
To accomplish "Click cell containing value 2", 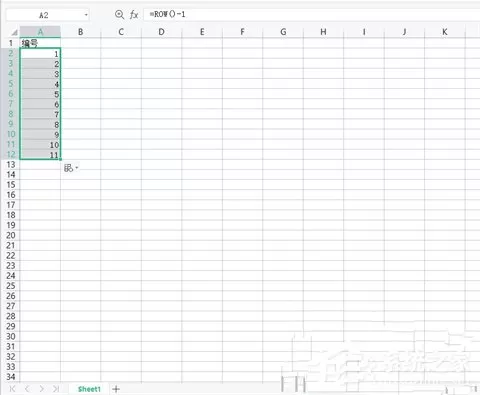I will (40, 64).
